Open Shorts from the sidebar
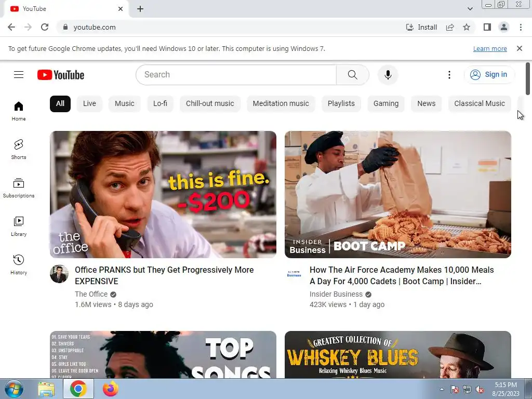Image resolution: width=532 pixels, height=399 pixels. [19, 149]
